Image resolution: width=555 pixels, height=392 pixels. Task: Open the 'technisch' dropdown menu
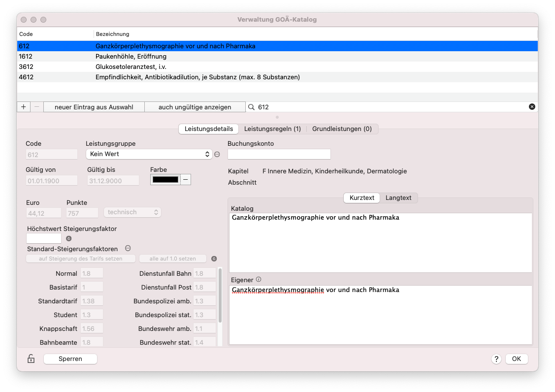[x=132, y=212]
